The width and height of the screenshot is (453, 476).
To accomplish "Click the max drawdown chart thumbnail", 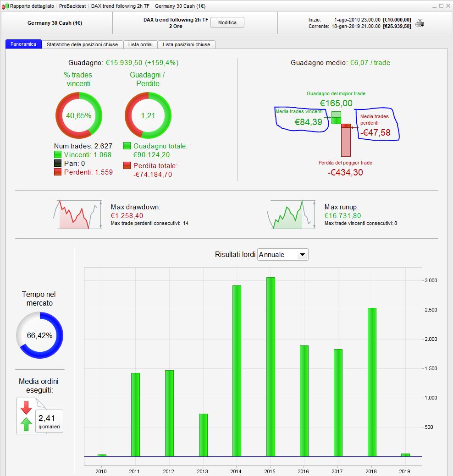I will 77,214.
